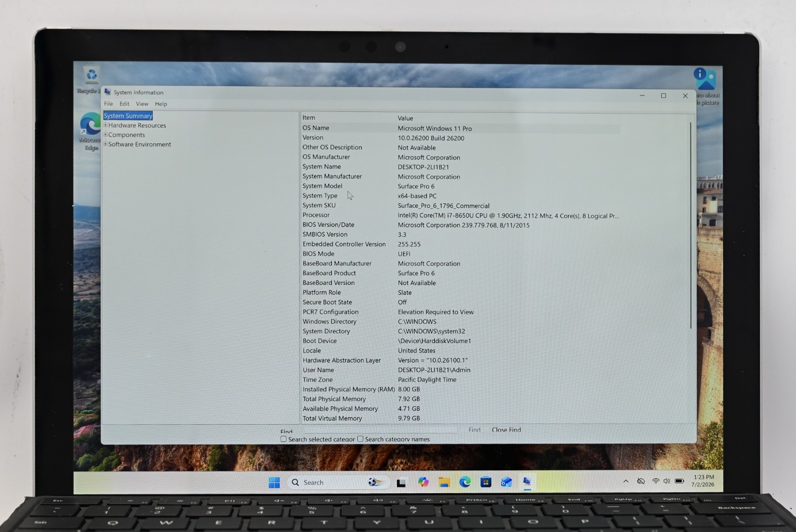
Task: Open Outlook from the taskbar
Action: coord(506,482)
